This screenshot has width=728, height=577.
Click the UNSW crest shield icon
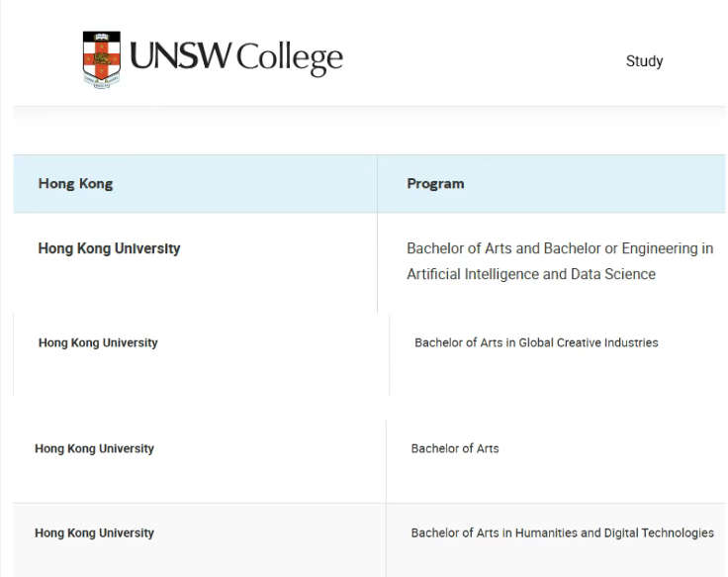(102, 59)
